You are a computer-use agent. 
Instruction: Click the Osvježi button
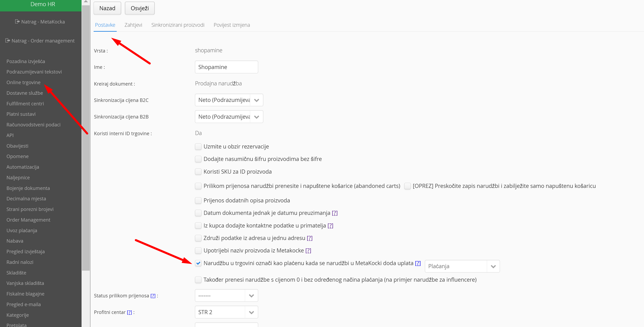(x=140, y=8)
